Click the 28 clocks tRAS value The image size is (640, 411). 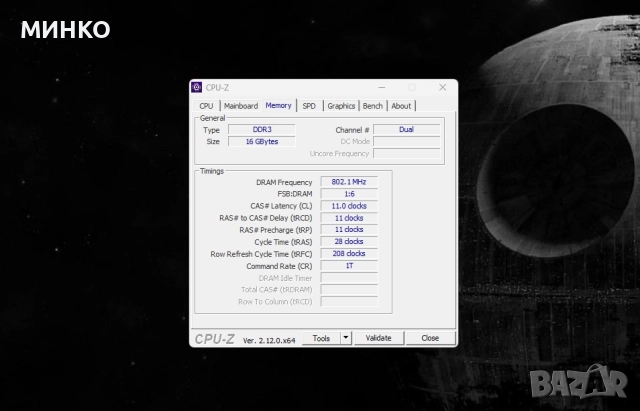(349, 242)
